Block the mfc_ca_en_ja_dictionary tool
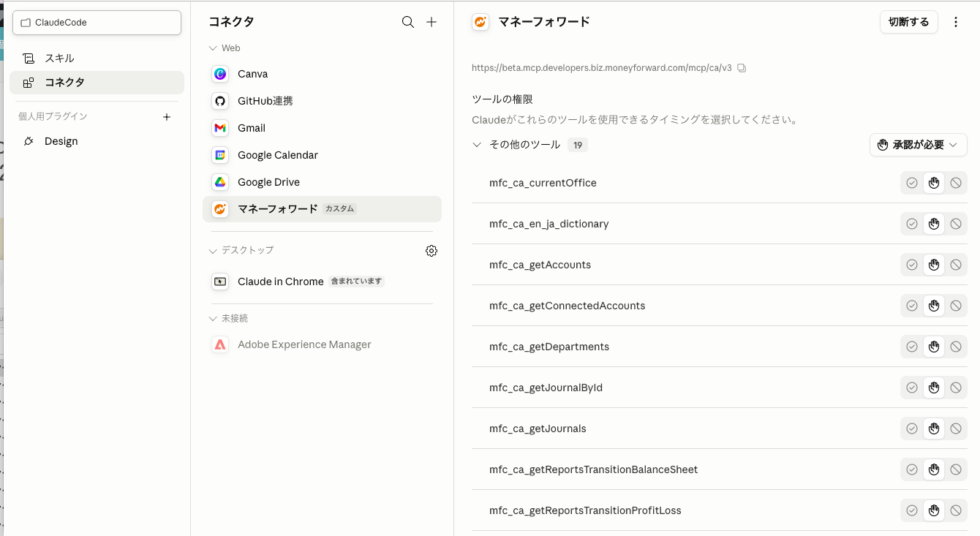This screenshot has height=536, width=980. [x=956, y=224]
